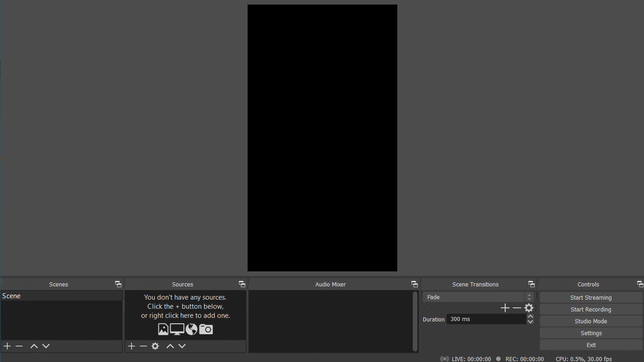Click the display capture monitor icon
This screenshot has height=362, width=644.
coord(177,329)
